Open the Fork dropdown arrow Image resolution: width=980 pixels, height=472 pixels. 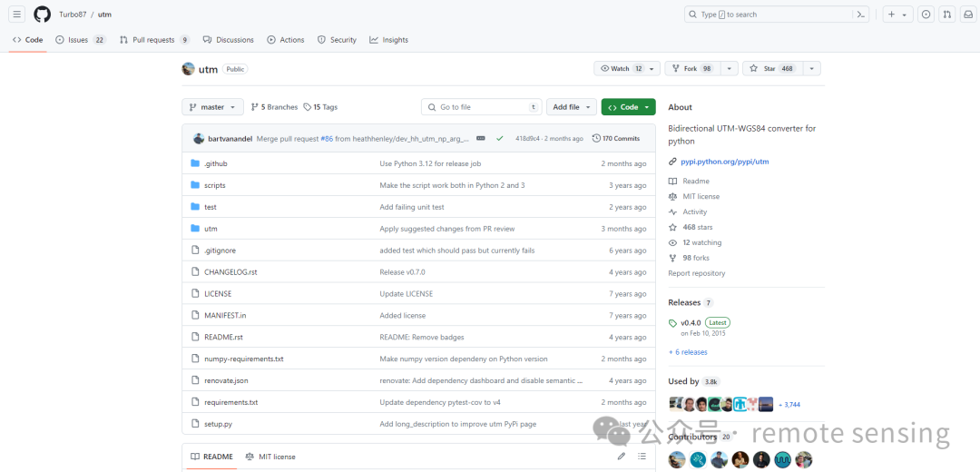coord(730,69)
